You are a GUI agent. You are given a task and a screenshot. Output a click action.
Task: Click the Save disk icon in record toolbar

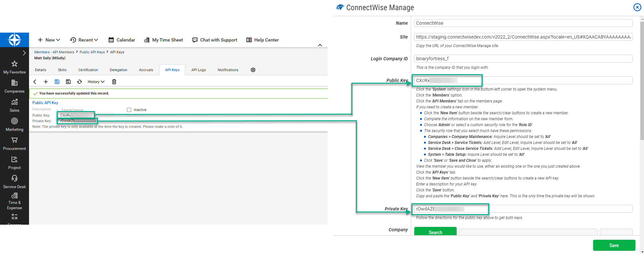(57, 82)
